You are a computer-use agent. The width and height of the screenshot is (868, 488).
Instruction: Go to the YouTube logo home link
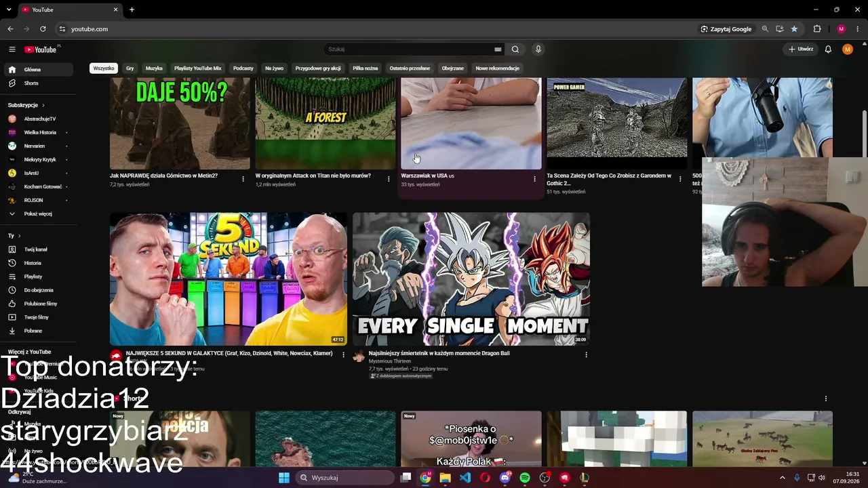(41, 49)
